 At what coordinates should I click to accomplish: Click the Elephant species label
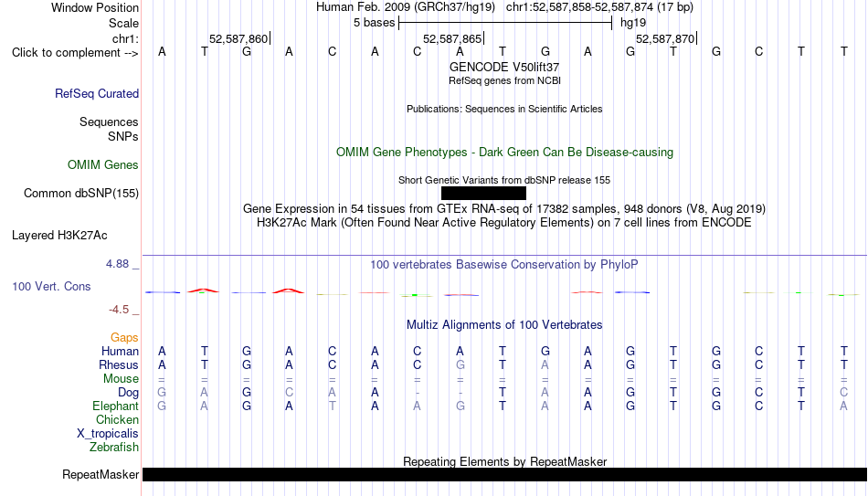coord(116,406)
